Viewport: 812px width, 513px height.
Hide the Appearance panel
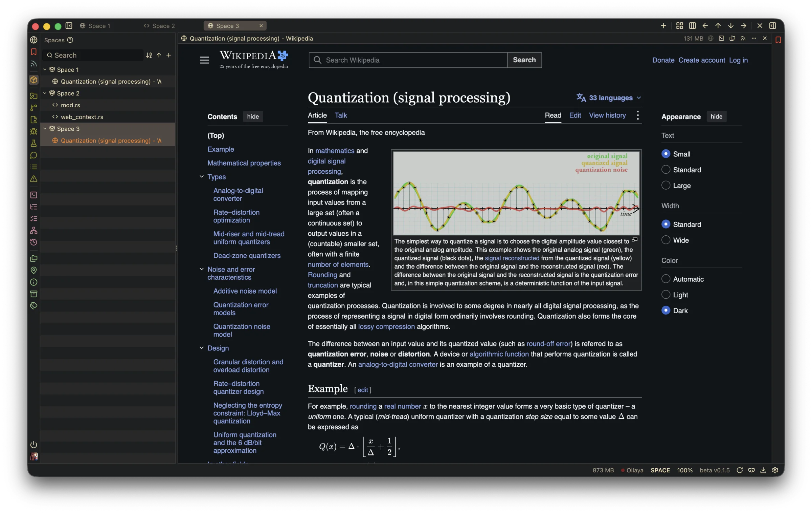tap(716, 116)
